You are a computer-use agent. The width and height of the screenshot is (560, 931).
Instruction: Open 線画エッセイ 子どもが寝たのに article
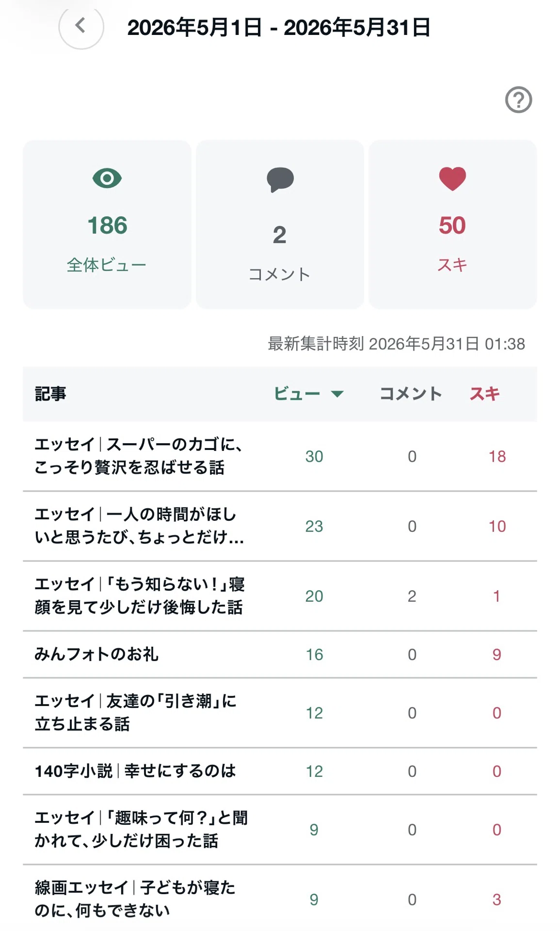coord(280,899)
